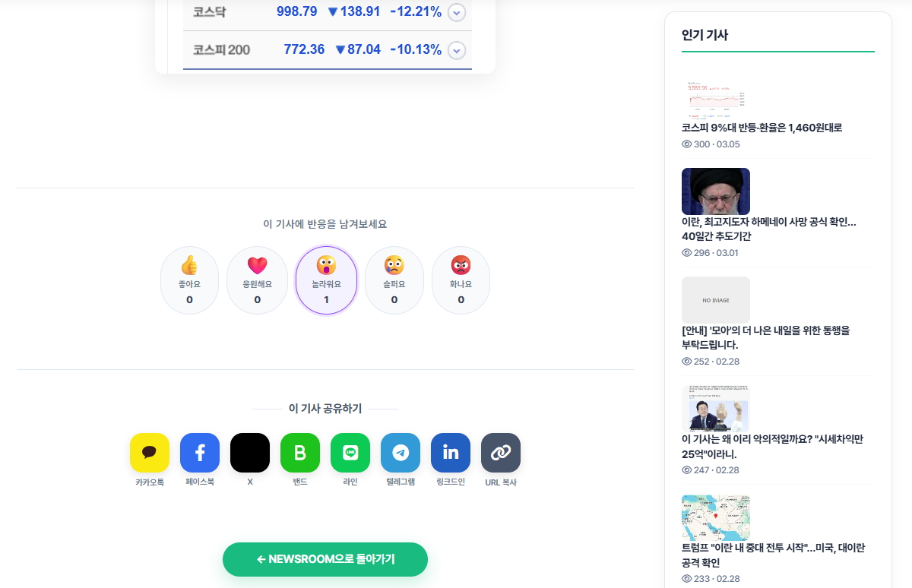This screenshot has width=912, height=588.
Task: Click the X share icon
Action: click(x=250, y=453)
